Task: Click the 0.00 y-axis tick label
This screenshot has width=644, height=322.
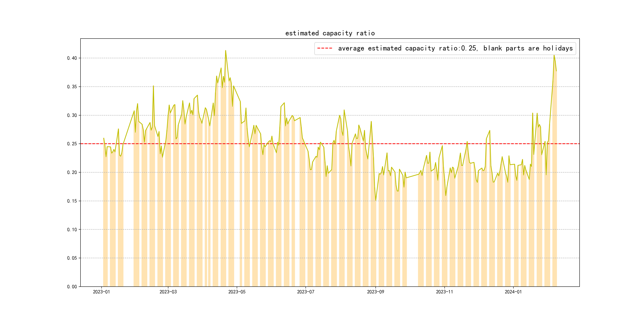Action: point(72,287)
